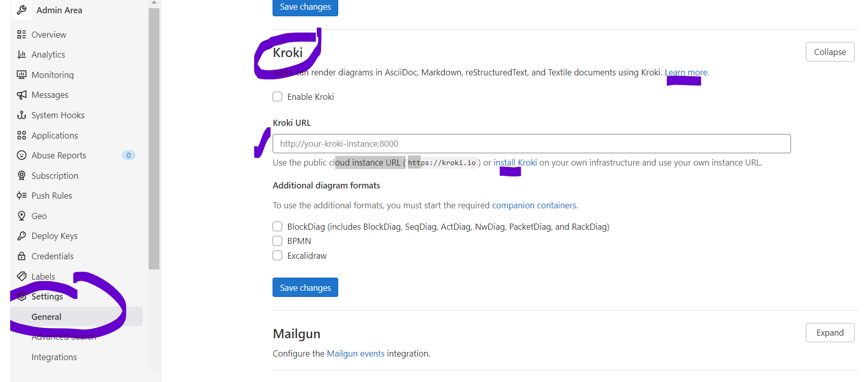Click the Messages megaphone icon
The image size is (868, 382).
21,95
